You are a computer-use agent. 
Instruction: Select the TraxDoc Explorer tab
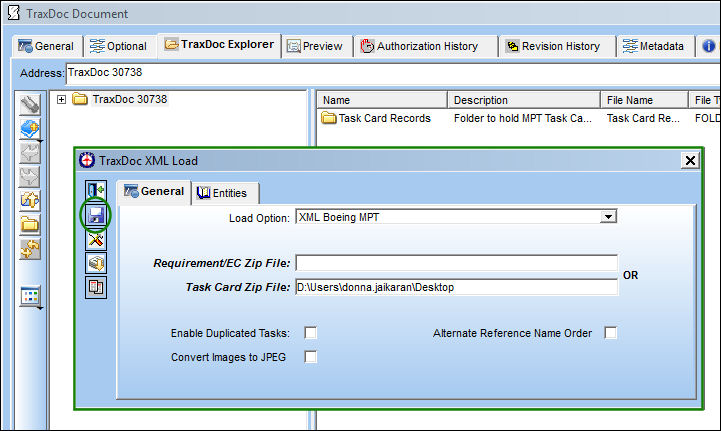tap(219, 45)
